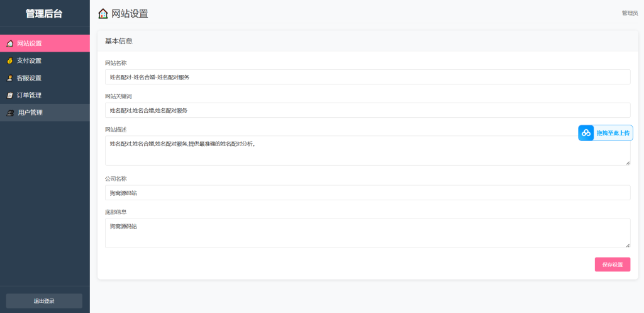Click the 管理员 account label at top right
This screenshot has width=644, height=313.
[629, 13]
